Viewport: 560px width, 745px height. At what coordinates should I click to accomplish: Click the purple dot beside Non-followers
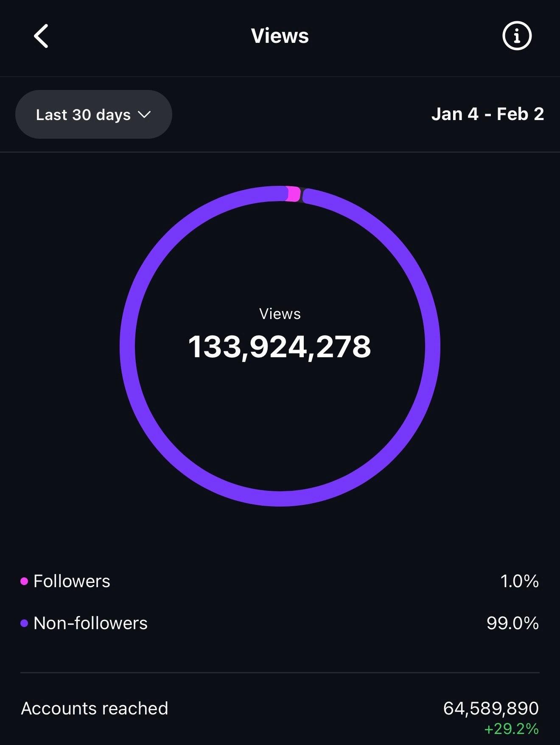point(24,623)
